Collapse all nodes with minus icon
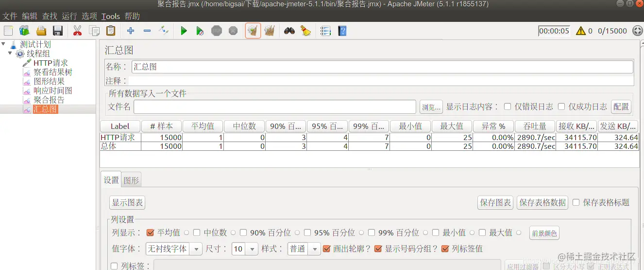Viewport: 644px width, 270px height. tap(147, 31)
